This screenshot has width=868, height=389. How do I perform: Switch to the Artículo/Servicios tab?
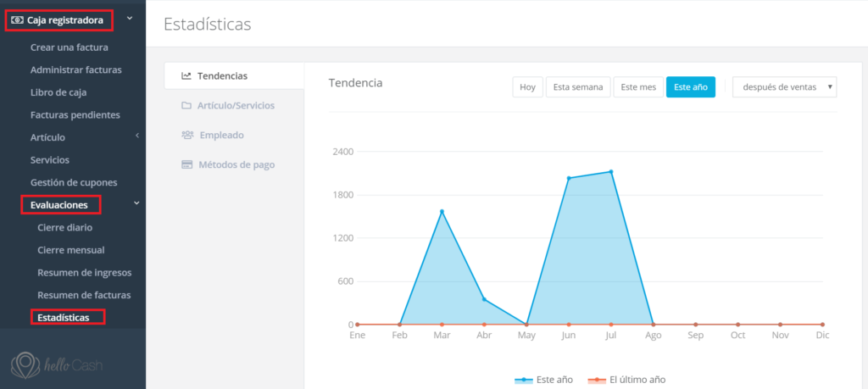coord(234,105)
